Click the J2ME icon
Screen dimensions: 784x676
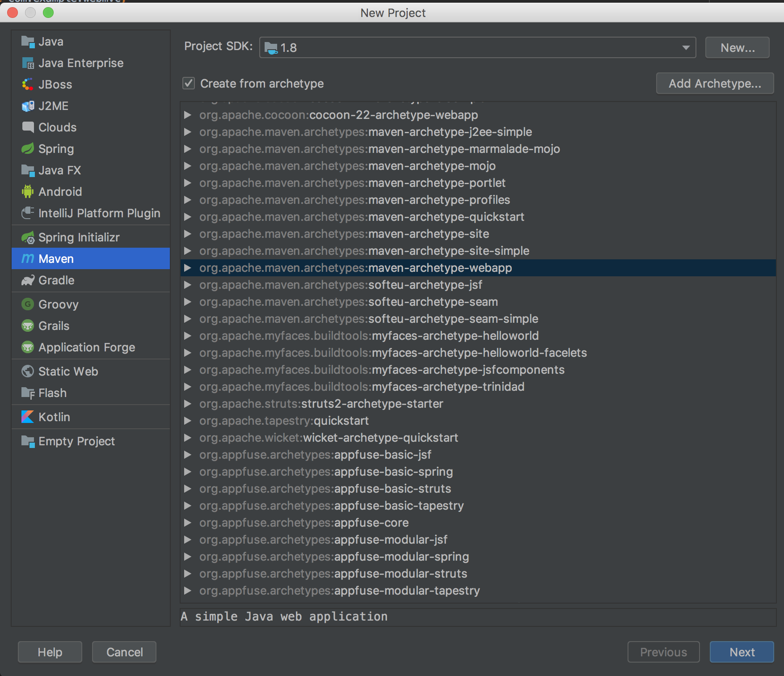(28, 106)
